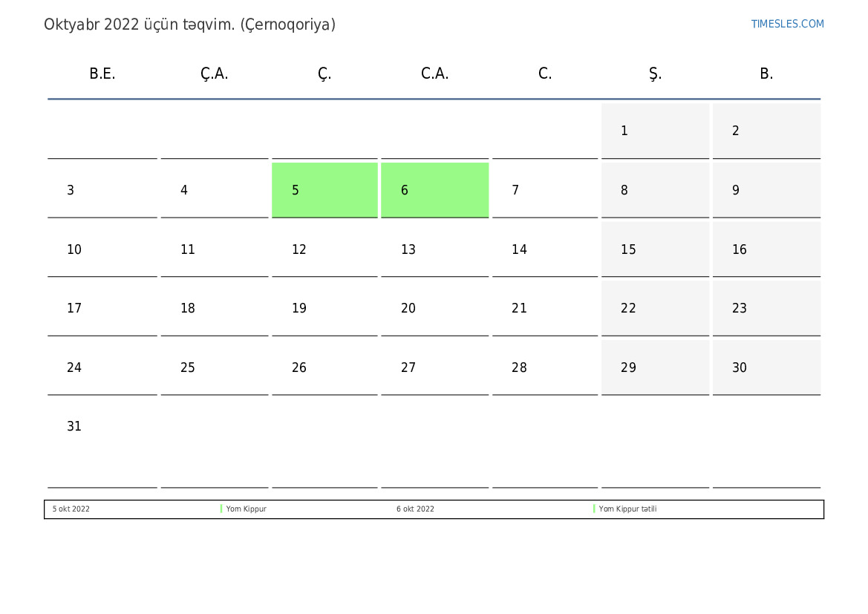The image size is (868, 614).
Task: Click the green marker beside Yom Kippur
Action: click(221, 509)
